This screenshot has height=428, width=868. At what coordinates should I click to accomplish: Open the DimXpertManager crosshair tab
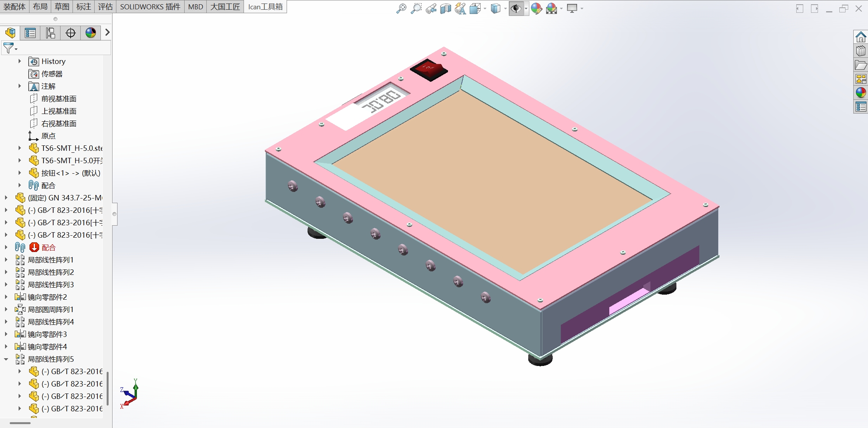coord(71,33)
